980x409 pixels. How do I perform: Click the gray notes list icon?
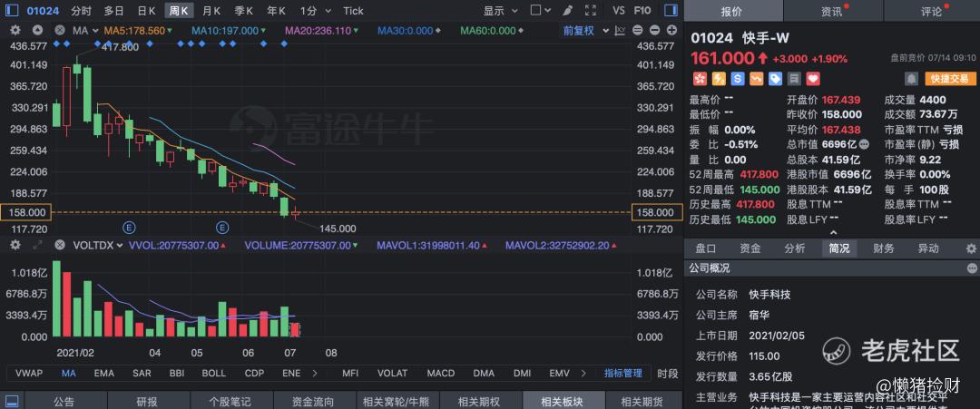(794, 79)
